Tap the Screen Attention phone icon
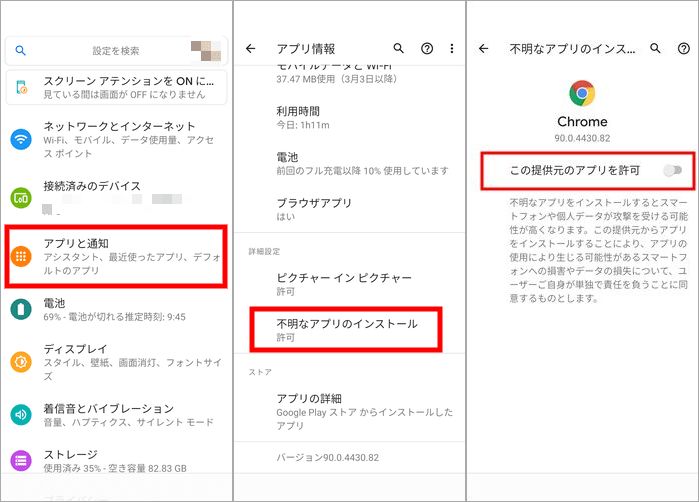The width and height of the screenshot is (699, 502). 21,87
